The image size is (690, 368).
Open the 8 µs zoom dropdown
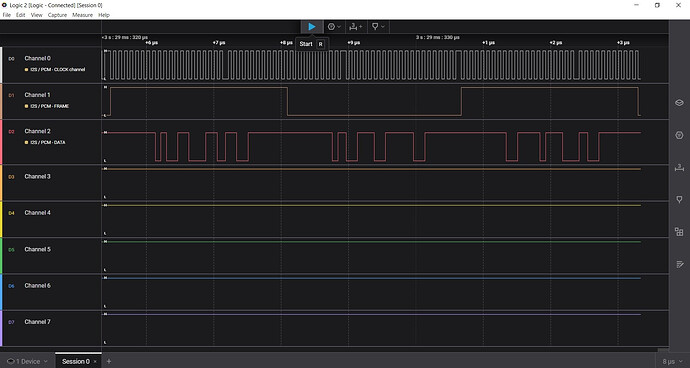click(x=672, y=362)
